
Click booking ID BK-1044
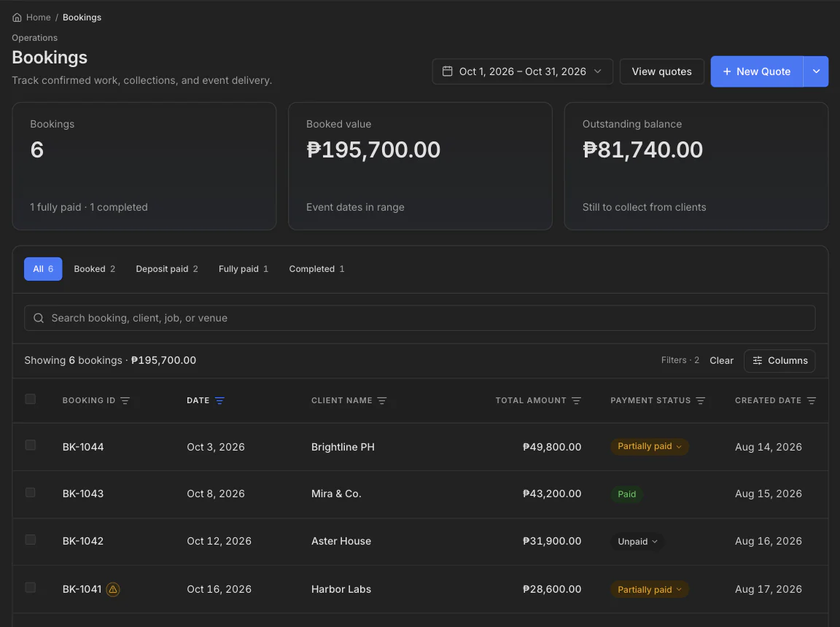[x=83, y=447]
